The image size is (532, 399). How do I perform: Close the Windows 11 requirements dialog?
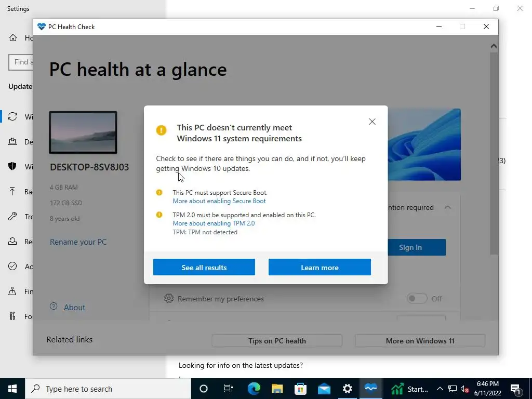tap(372, 122)
